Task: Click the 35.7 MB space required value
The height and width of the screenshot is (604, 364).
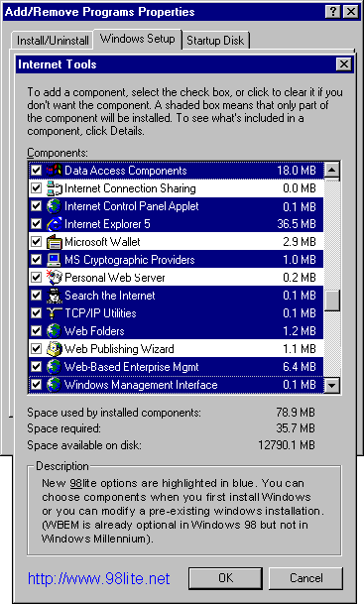Action: pyautogui.click(x=296, y=428)
